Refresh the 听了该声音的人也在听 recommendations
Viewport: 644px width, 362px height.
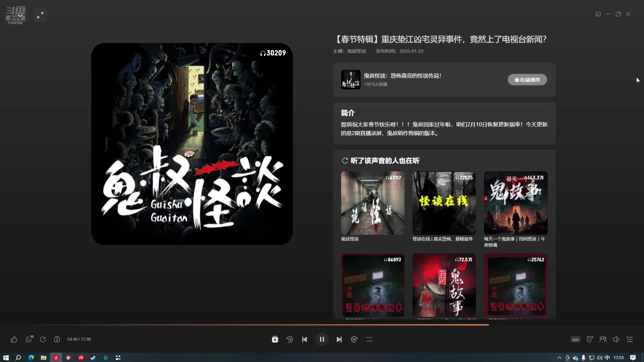(345, 161)
